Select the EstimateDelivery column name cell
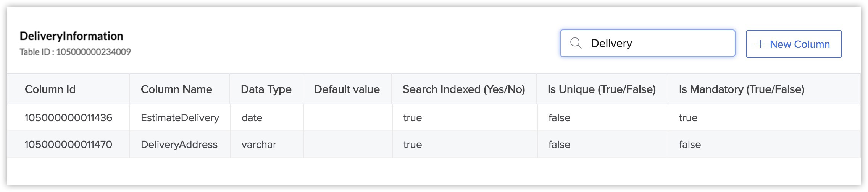868x192 pixels. pyautogui.click(x=180, y=118)
